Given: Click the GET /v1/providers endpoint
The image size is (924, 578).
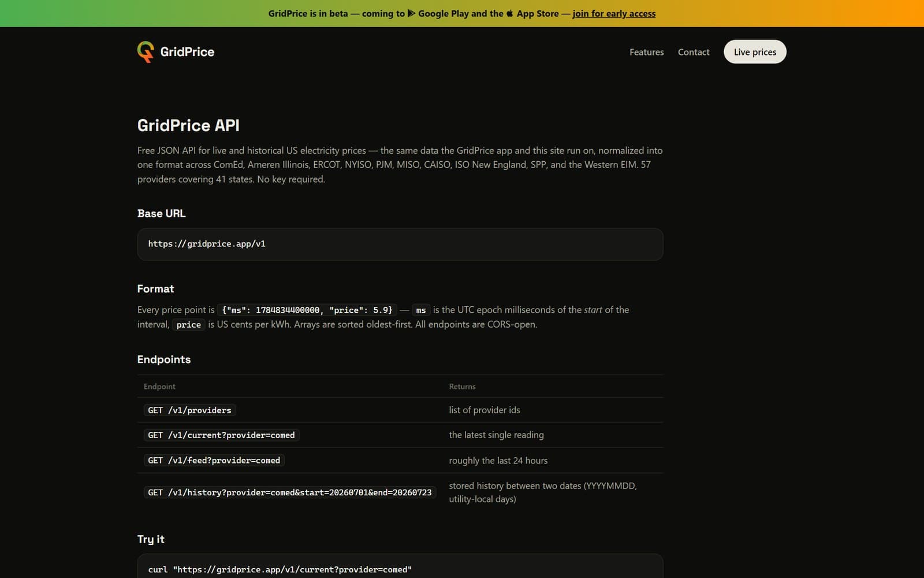Looking at the screenshot, I should pos(189,410).
